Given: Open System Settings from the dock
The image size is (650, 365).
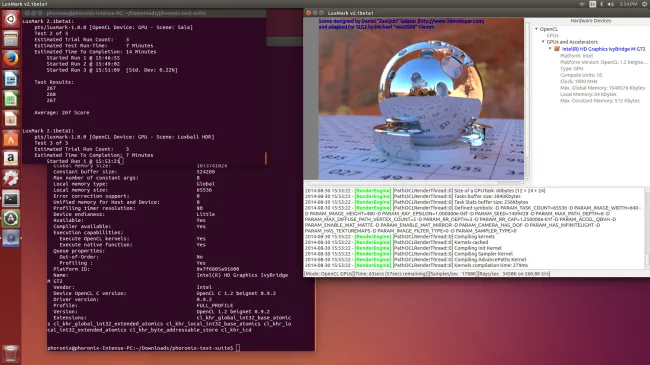Looking at the screenshot, I should [11, 178].
